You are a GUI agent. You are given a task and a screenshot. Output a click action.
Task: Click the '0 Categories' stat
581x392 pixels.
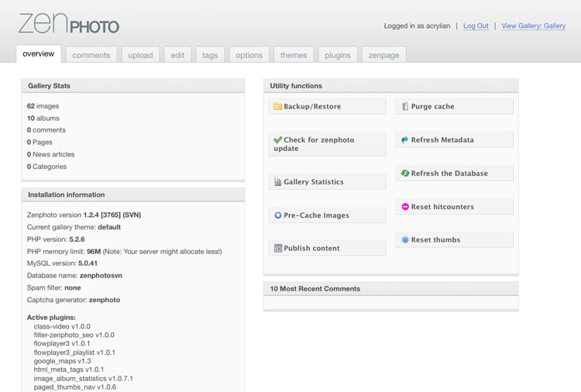tap(46, 167)
